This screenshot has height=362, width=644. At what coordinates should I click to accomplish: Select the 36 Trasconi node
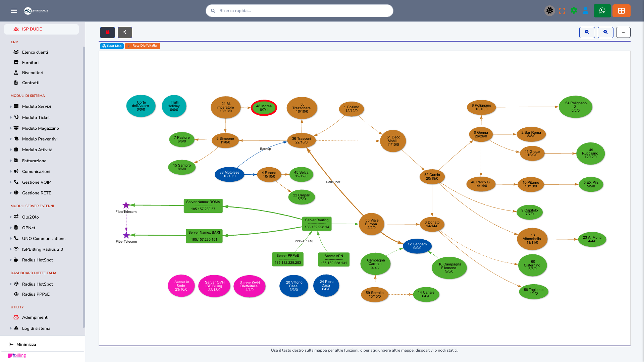302,140
